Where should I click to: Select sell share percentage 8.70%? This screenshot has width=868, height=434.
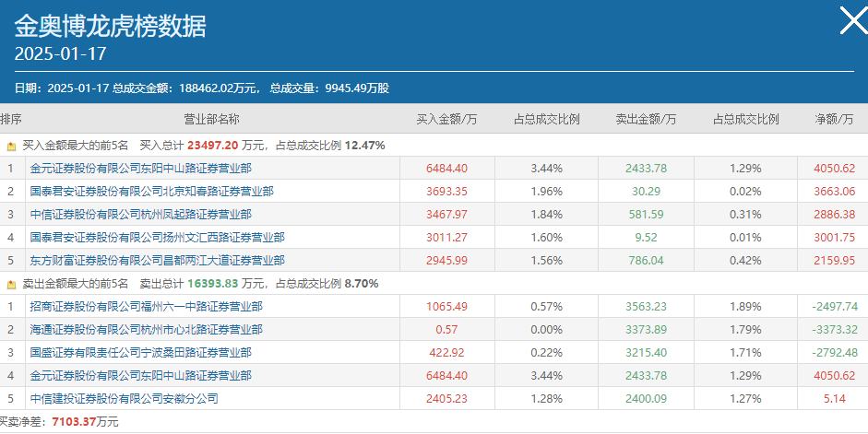coord(362,284)
